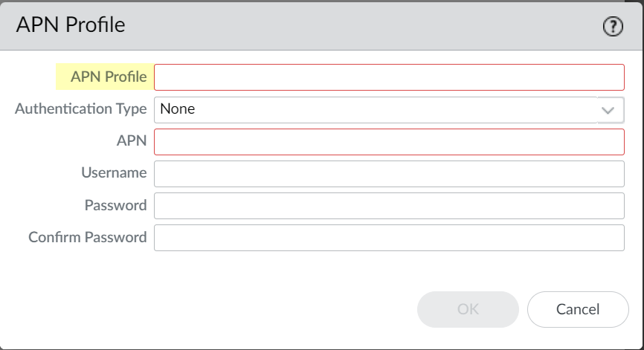Click the highlighted 'APN Profile' field label
The width and height of the screenshot is (644, 350).
[109, 77]
